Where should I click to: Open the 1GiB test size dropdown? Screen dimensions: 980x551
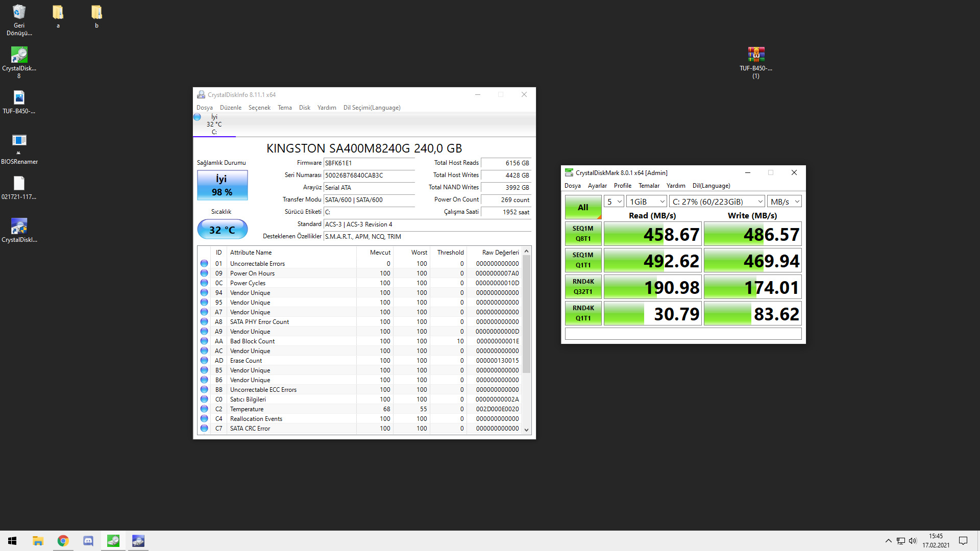(x=647, y=202)
